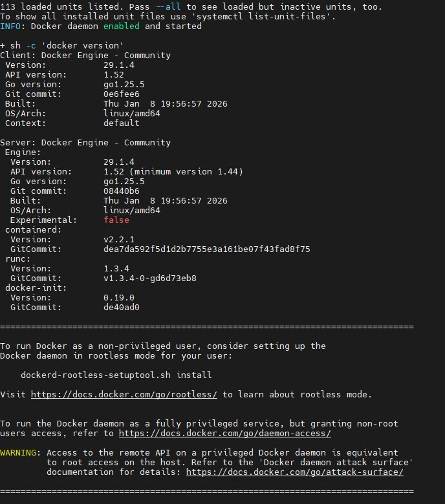Click the docker-init version 0.19.0
The image size is (445, 504).
[119, 297]
